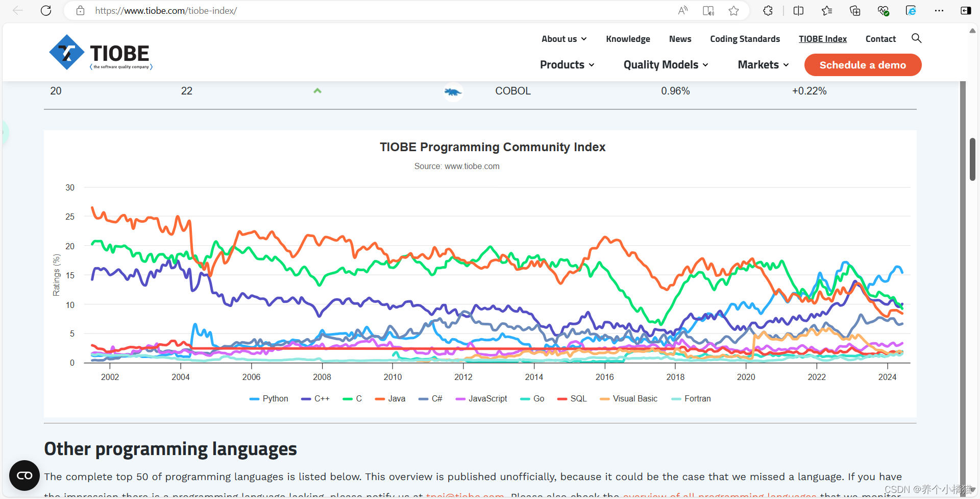This screenshot has width=980, height=499.
Task: Click the COBOL rank-up green arrow
Action: pos(317,91)
